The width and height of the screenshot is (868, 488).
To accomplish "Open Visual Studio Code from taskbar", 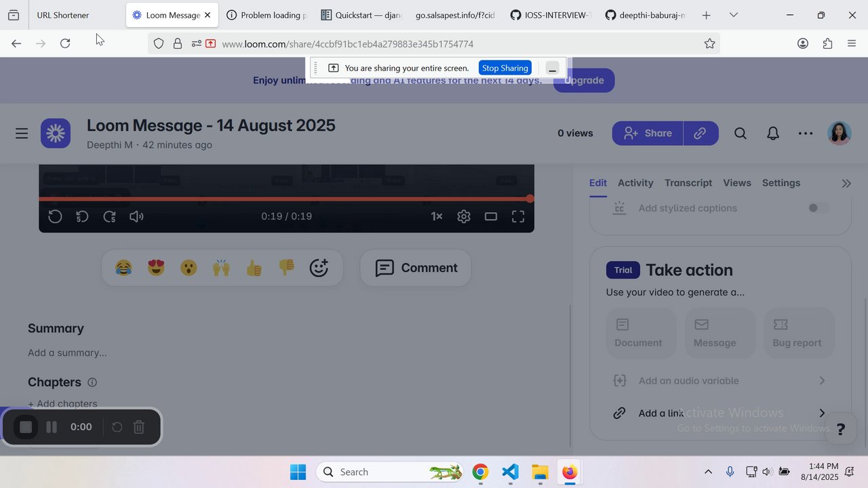I will [511, 472].
